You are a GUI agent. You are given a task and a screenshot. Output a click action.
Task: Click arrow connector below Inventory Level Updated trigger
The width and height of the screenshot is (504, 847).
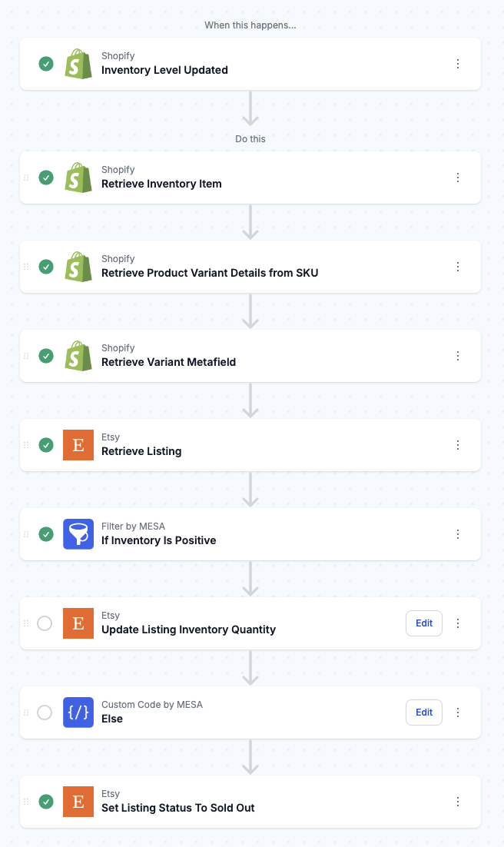tap(250, 108)
